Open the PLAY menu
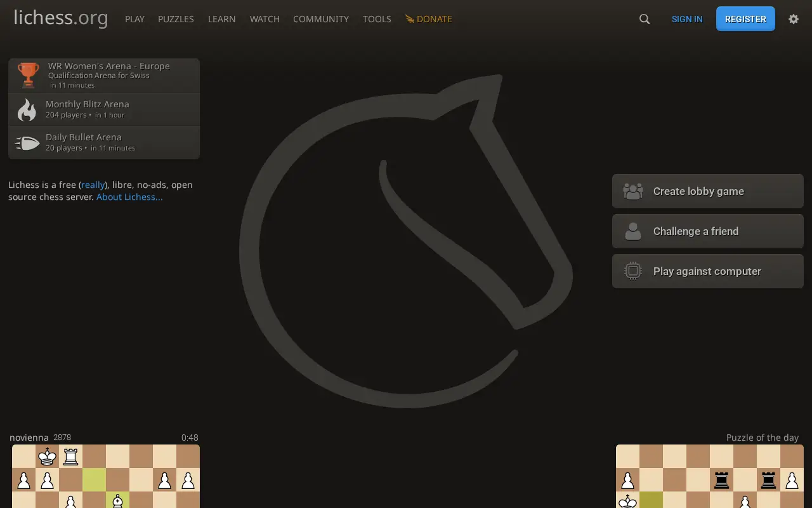 coord(134,19)
